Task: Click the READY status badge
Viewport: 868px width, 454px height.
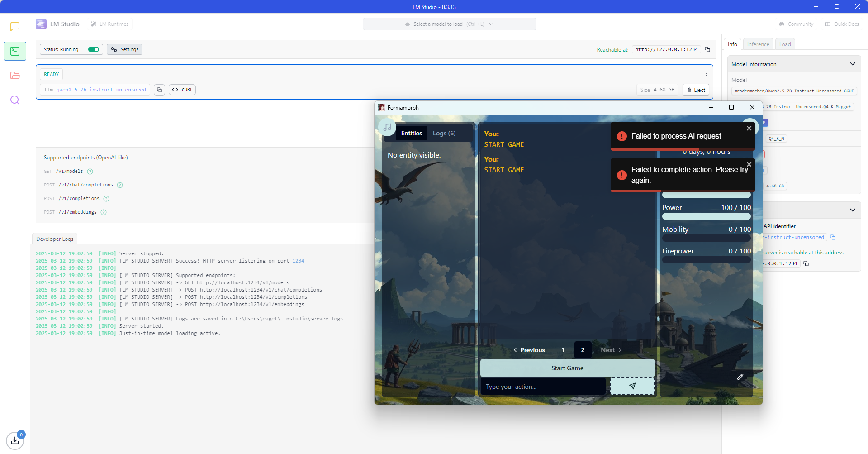Action: pyautogui.click(x=51, y=74)
